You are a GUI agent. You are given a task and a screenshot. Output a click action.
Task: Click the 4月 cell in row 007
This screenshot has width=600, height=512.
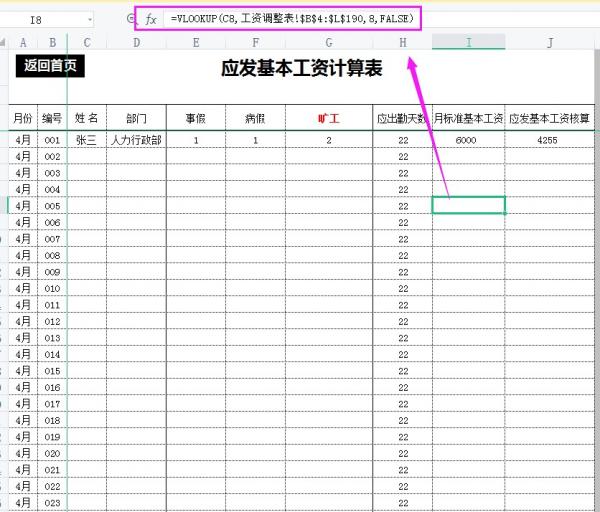23,239
